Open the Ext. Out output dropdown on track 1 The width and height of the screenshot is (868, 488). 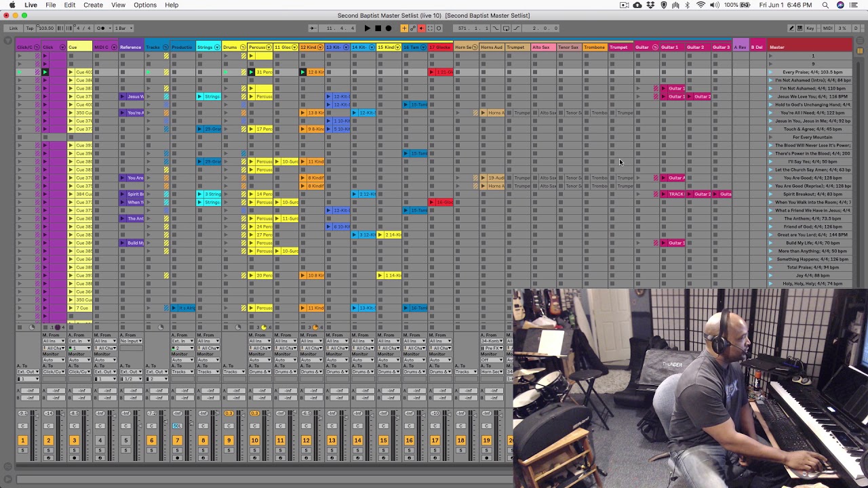point(28,372)
